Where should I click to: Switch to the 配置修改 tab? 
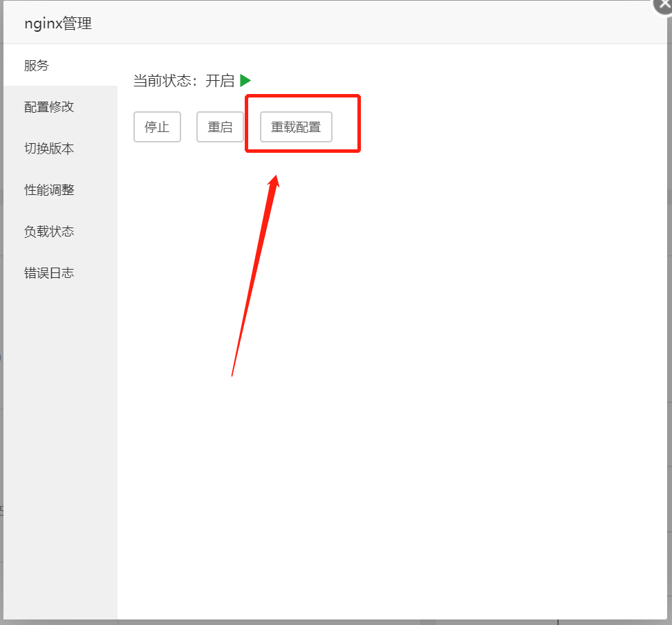point(60,106)
